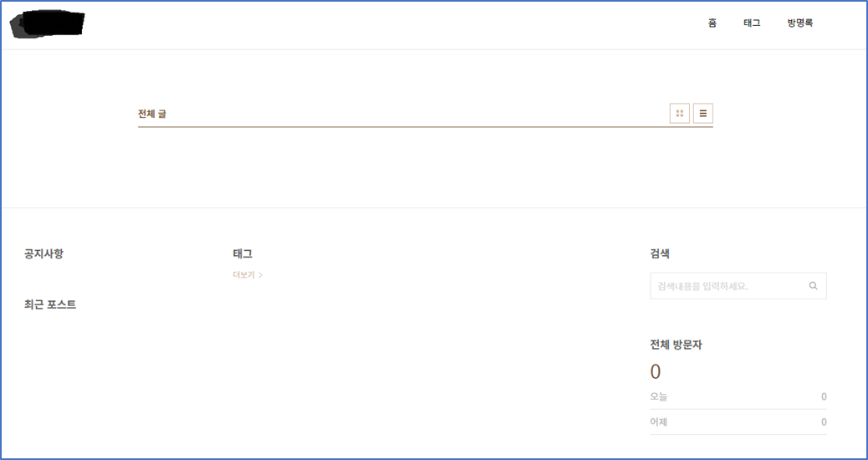Click the 전체 방문자 heading
The width and height of the screenshot is (868, 460).
(676, 345)
